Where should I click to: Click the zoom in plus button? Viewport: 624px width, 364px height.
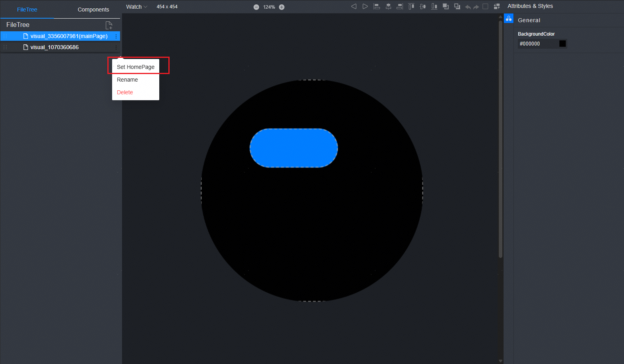[282, 7]
